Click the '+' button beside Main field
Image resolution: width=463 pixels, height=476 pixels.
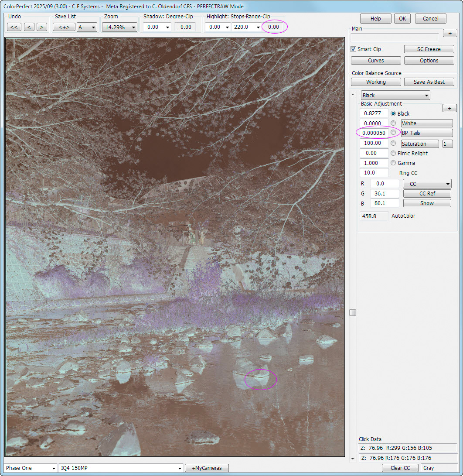click(x=449, y=33)
